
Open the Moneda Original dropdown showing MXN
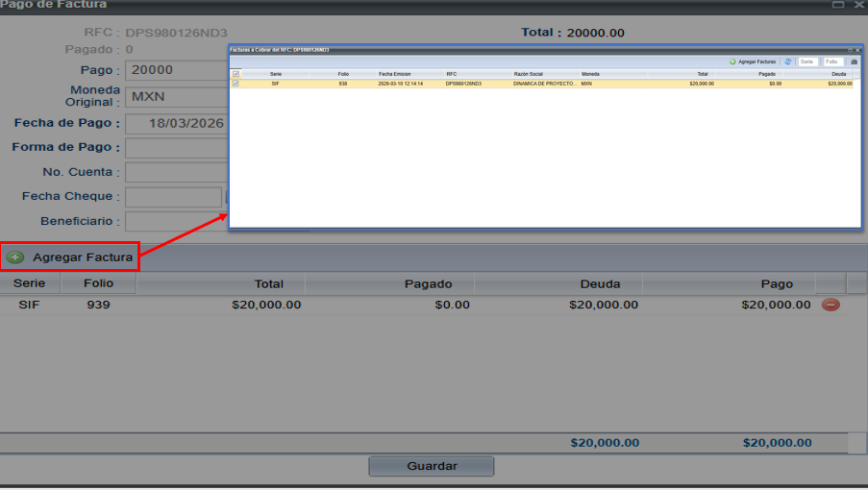(x=176, y=97)
